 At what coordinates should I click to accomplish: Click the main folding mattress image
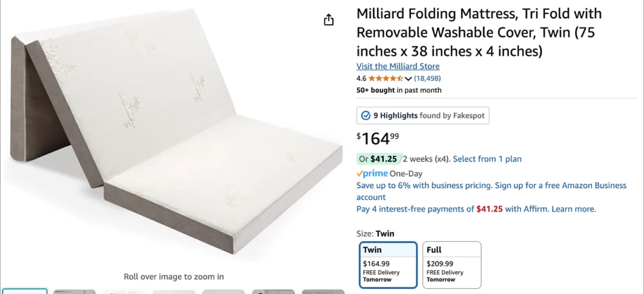174,134
